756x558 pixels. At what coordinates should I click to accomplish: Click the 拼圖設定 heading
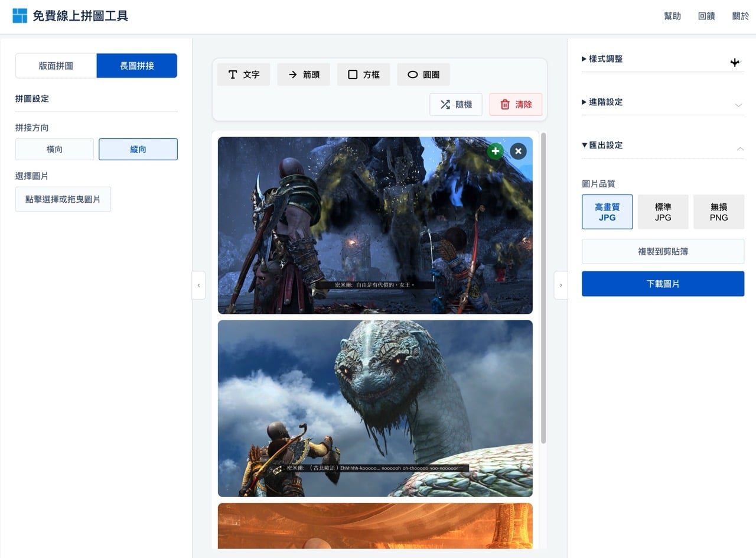32,99
